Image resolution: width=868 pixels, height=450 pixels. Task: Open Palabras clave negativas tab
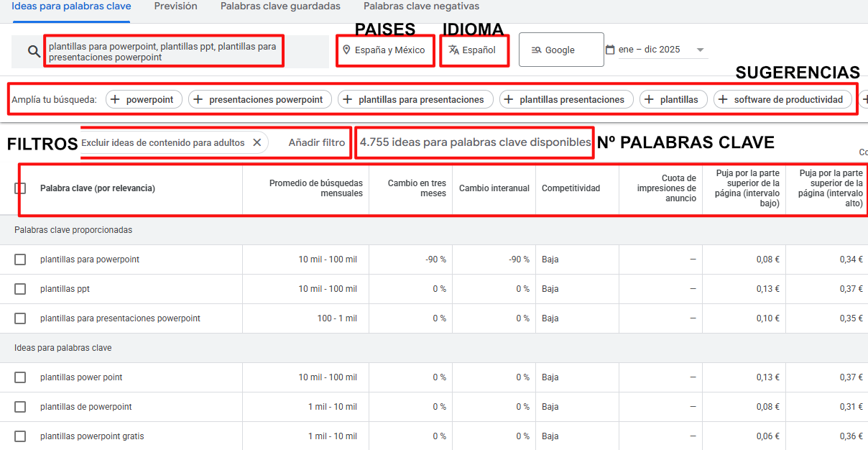click(421, 6)
